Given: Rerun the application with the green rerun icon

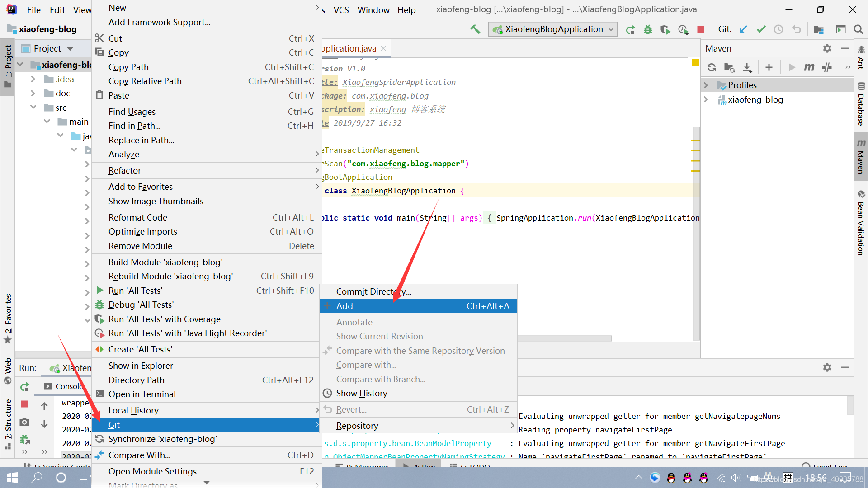Looking at the screenshot, I should coord(630,29).
